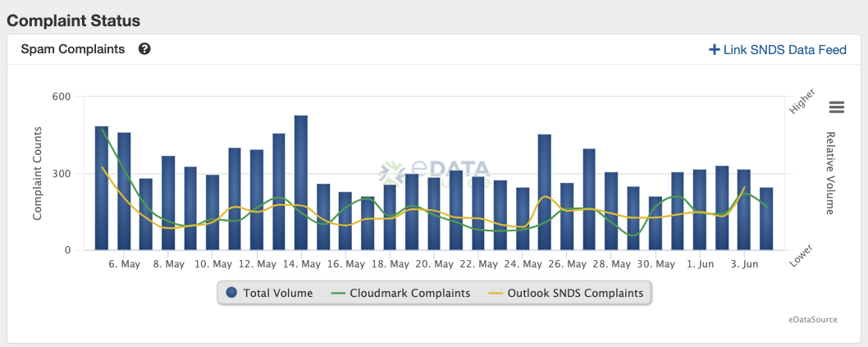868x347 pixels.
Task: Click the blue Total Volume legend circle
Action: pyautogui.click(x=231, y=293)
